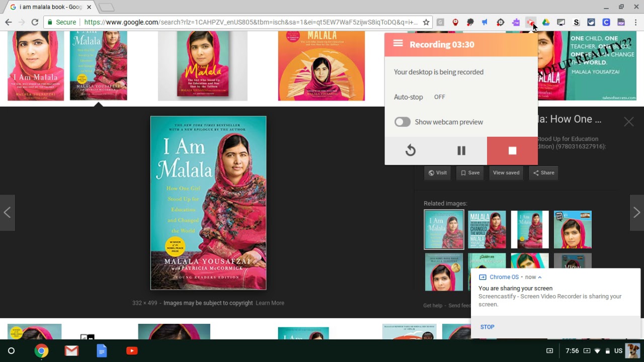The width and height of the screenshot is (644, 362).
Task: Open the Chrome three-dot menu
Action: tap(636, 22)
